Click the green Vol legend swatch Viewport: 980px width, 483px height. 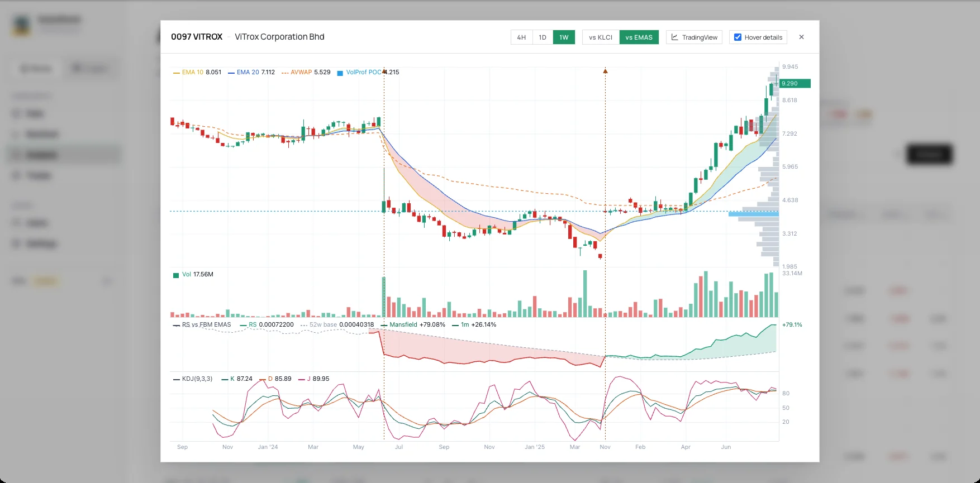(x=176, y=275)
